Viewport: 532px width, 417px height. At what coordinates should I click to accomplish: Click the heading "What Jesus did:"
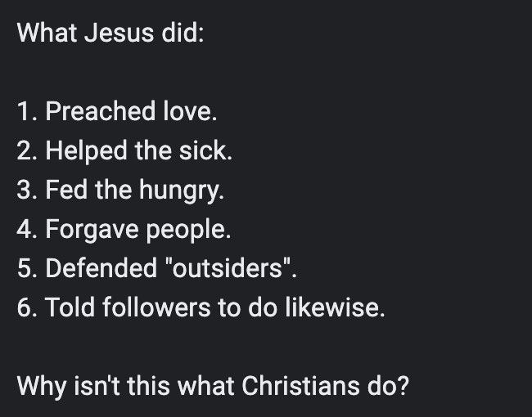pyautogui.click(x=110, y=33)
